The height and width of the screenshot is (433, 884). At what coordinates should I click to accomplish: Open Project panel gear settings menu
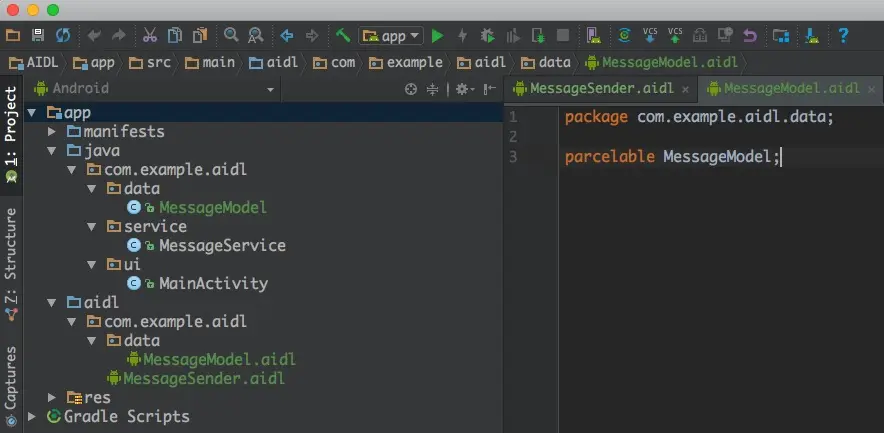tap(465, 89)
